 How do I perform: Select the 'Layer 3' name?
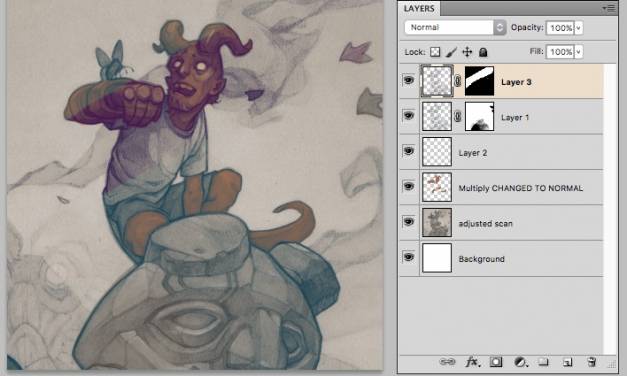click(x=516, y=82)
